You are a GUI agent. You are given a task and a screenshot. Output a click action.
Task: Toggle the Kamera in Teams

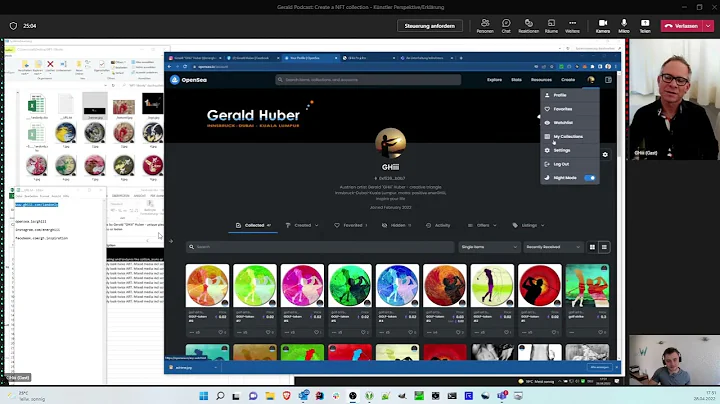[603, 26]
